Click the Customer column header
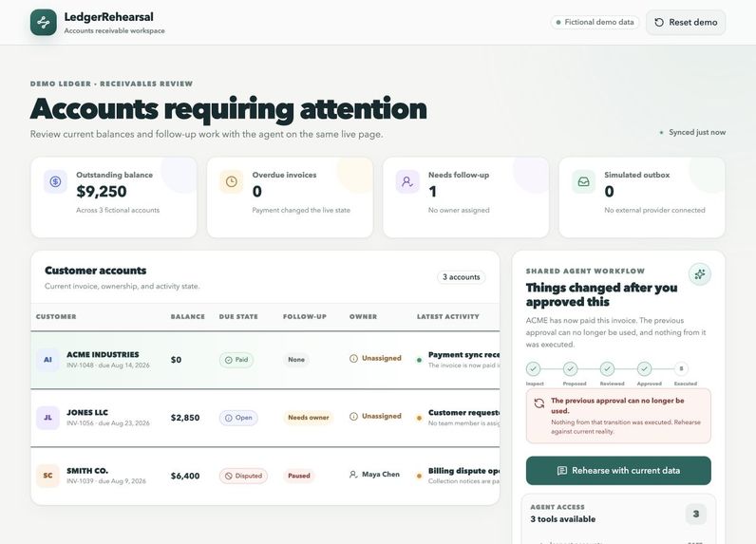The image size is (756, 544). click(x=56, y=316)
